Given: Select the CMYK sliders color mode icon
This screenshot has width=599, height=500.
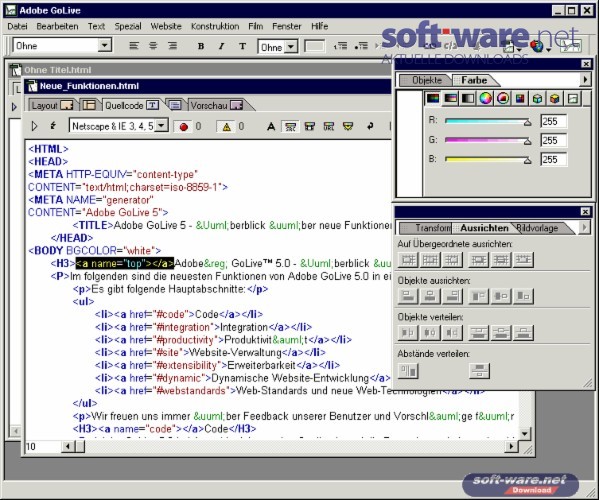Looking at the screenshot, I should click(450, 99).
